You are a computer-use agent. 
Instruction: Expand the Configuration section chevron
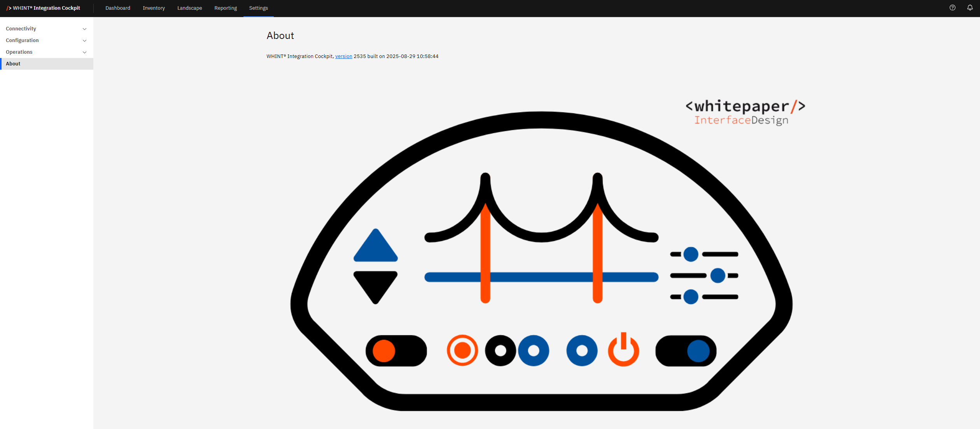[84, 40]
